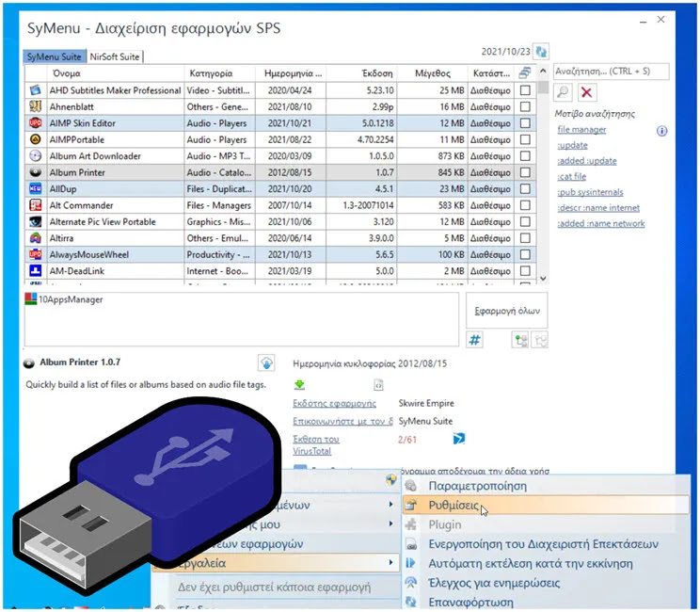Click the ':pub sysinternals' pattern link

(590, 192)
